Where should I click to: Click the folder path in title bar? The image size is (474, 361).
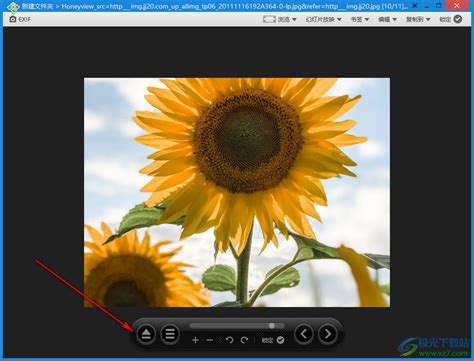[x=37, y=6]
